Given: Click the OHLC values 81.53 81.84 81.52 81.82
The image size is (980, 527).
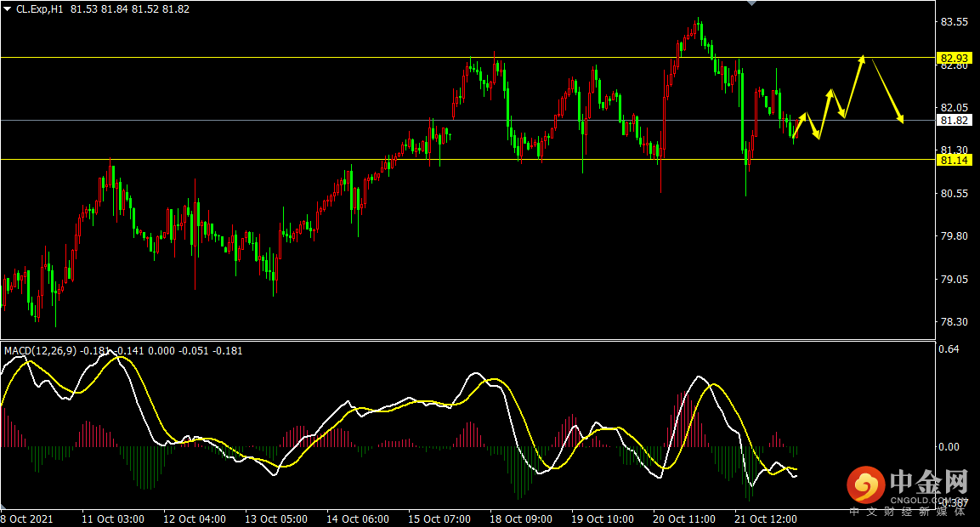Looking at the screenshot, I should point(130,9).
